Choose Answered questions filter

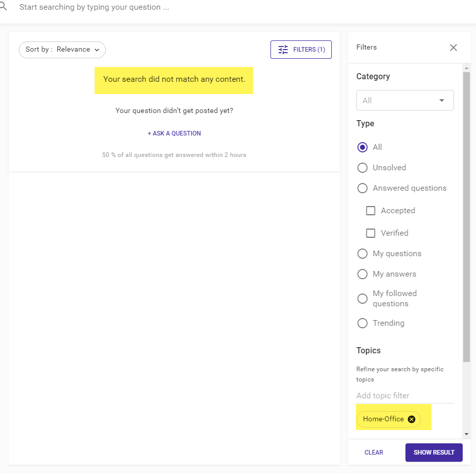tap(362, 188)
